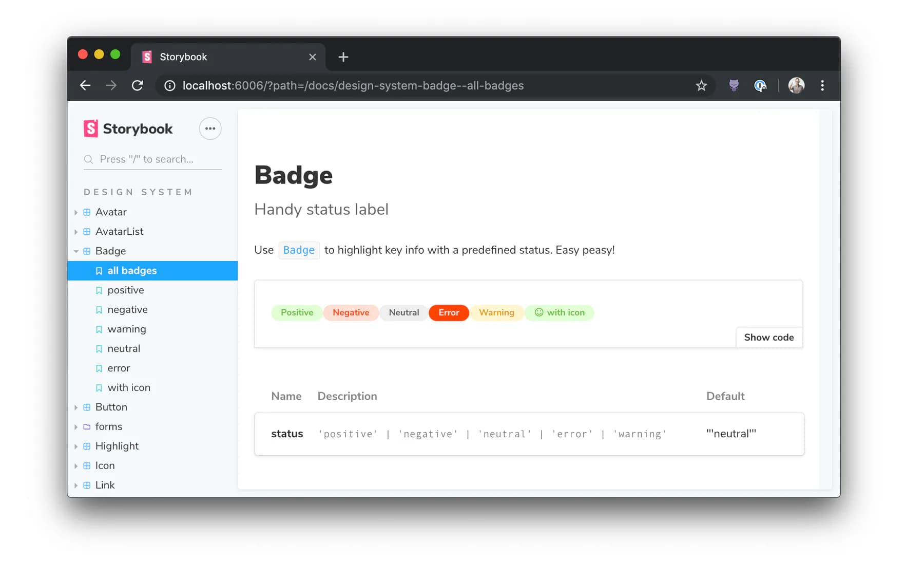The width and height of the screenshot is (924, 578).
Task: Open a new browser tab
Action: point(343,57)
